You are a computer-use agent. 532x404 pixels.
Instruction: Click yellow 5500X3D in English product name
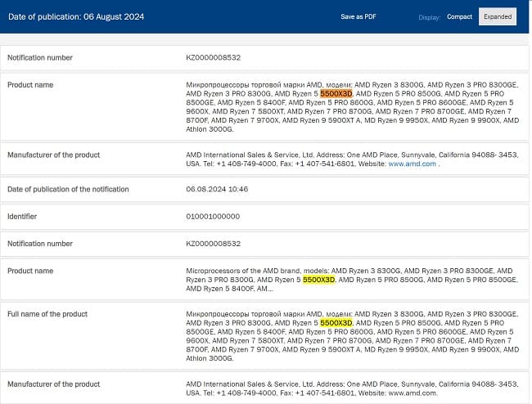[x=318, y=280]
